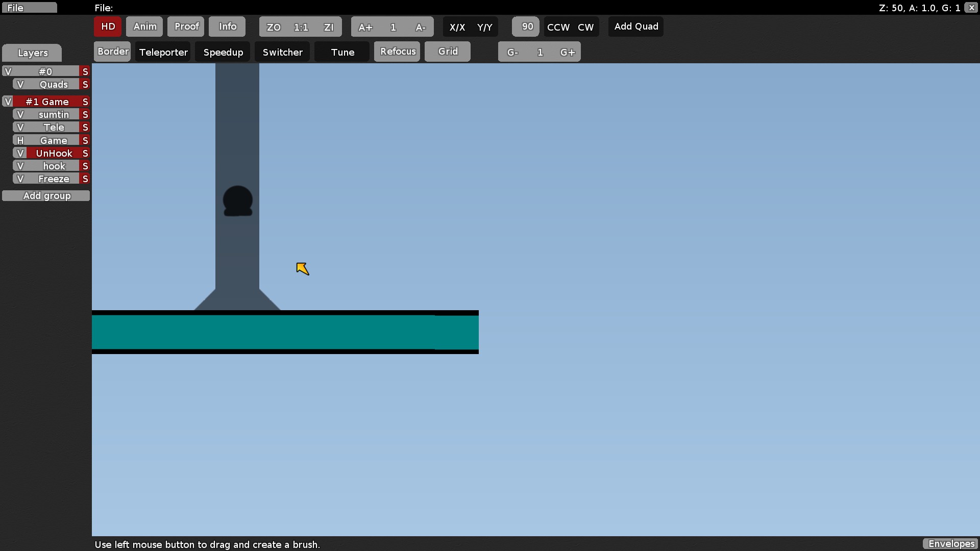980x551 pixels.
Task: Increase grid size with G+
Action: click(x=567, y=52)
